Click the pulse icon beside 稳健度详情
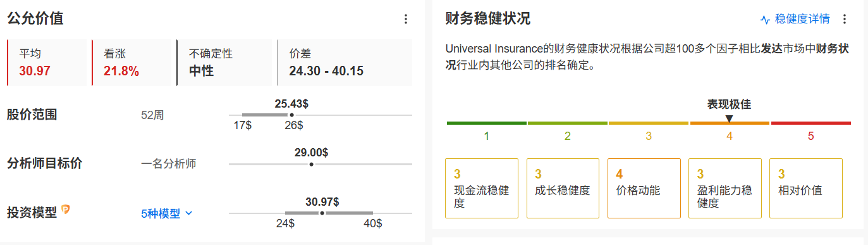 (765, 19)
